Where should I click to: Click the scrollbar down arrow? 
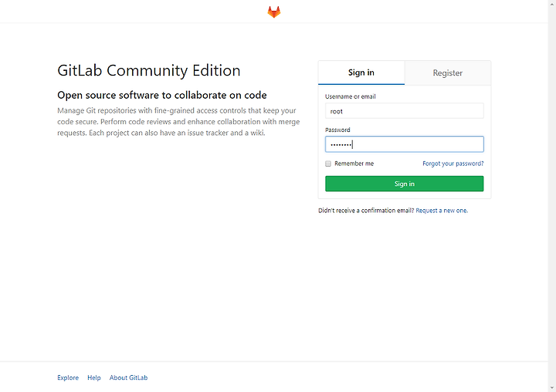(552, 388)
